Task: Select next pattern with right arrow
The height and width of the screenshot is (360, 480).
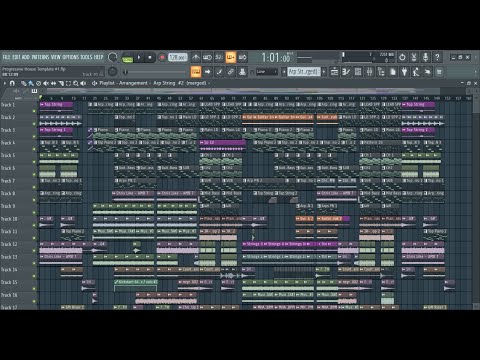Action: click(x=324, y=72)
